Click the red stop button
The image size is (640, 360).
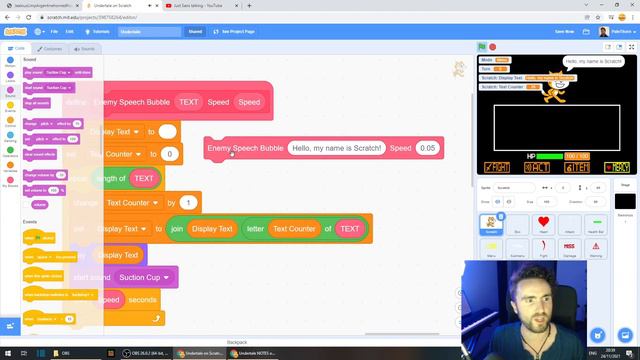(493, 47)
